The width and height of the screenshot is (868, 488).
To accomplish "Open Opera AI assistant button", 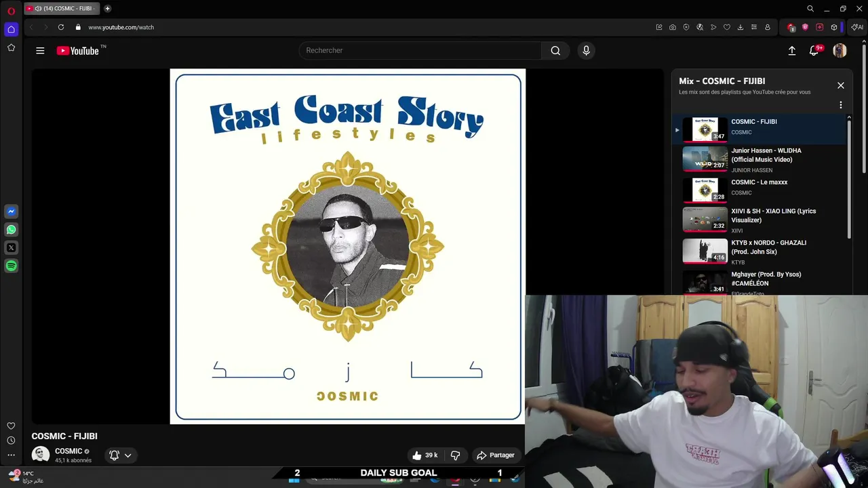I will point(858,27).
